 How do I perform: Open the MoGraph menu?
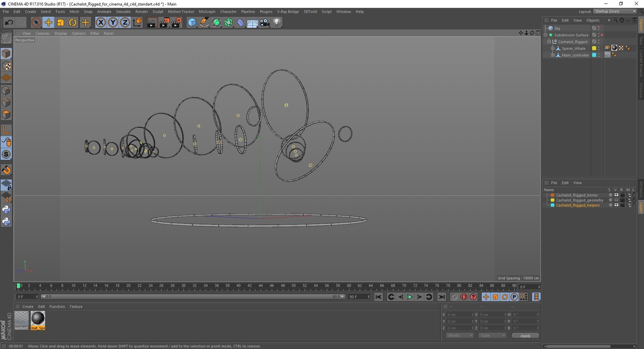(x=207, y=11)
